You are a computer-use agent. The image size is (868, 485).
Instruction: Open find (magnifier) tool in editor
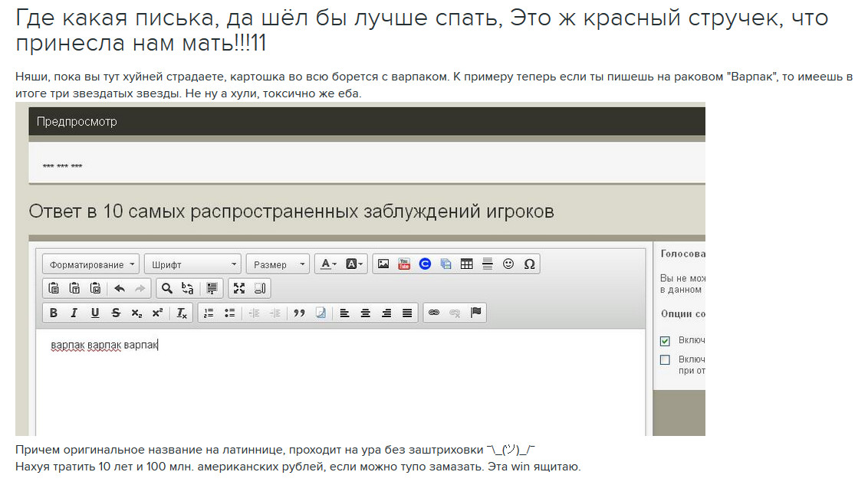166,288
